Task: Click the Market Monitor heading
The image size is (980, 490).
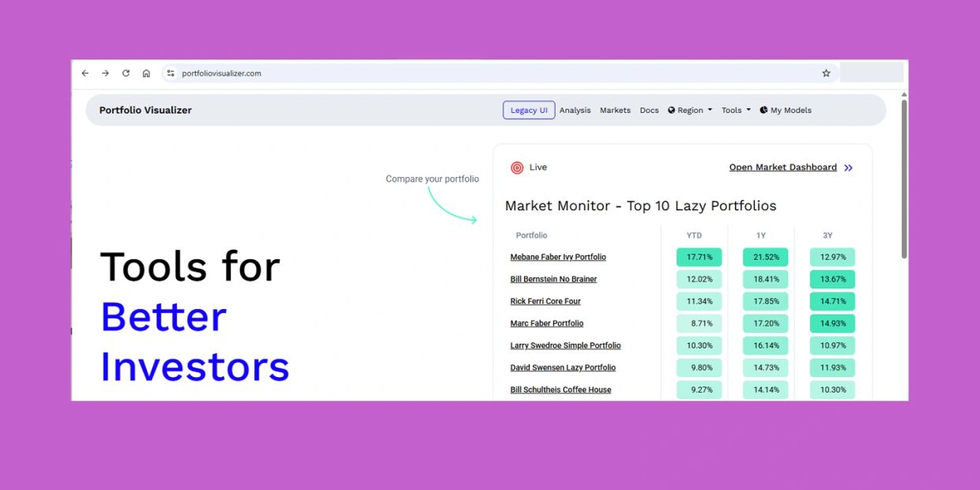Action: click(x=641, y=206)
